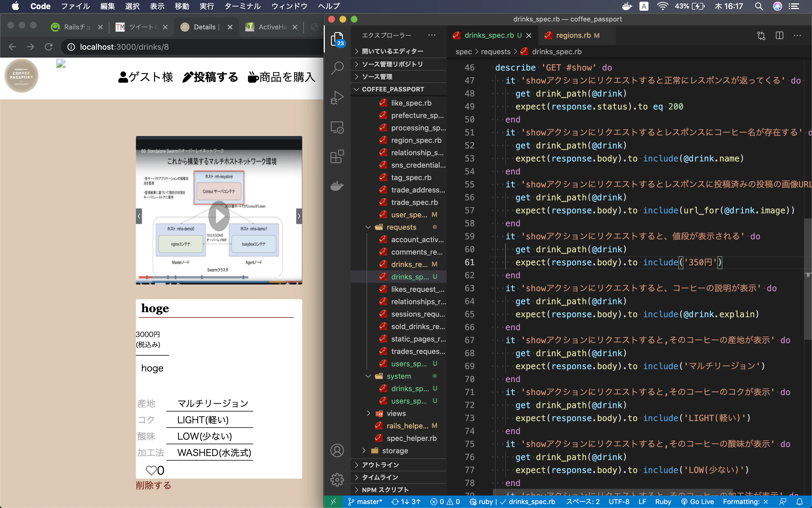Collapse the system folder
This screenshot has height=508, width=812.
399,376
